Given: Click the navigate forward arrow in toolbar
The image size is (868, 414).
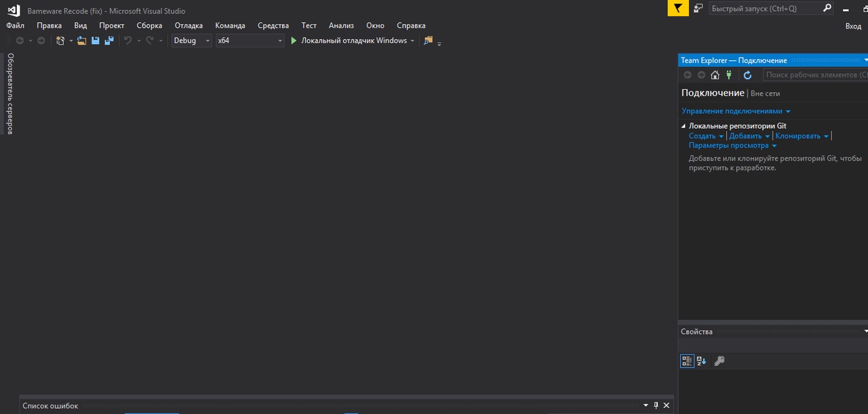Looking at the screenshot, I should click(x=41, y=41).
